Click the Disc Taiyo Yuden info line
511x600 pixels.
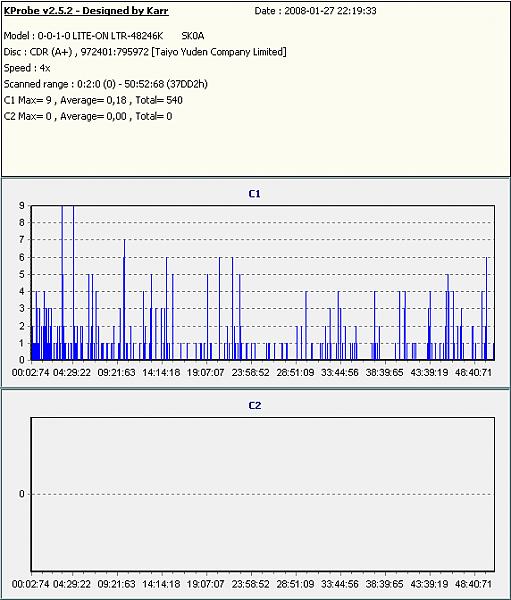[x=145, y=52]
